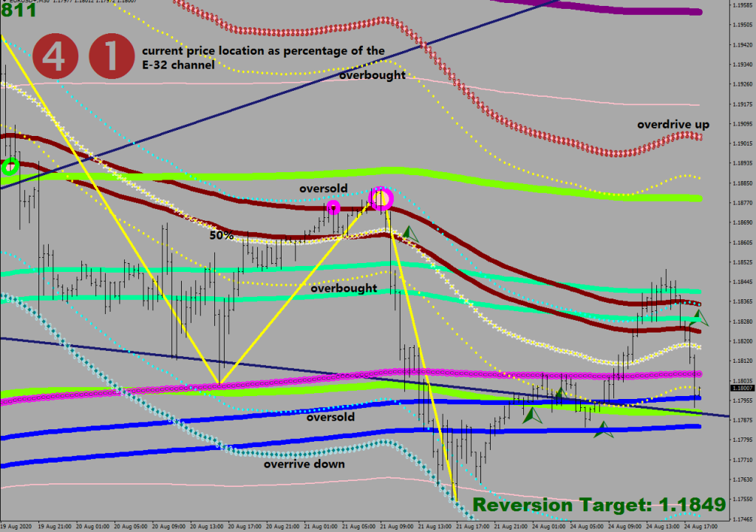Click the Reversion Target: 1.1849 label
Screen dimensions: 756x532
pyautogui.click(x=599, y=505)
